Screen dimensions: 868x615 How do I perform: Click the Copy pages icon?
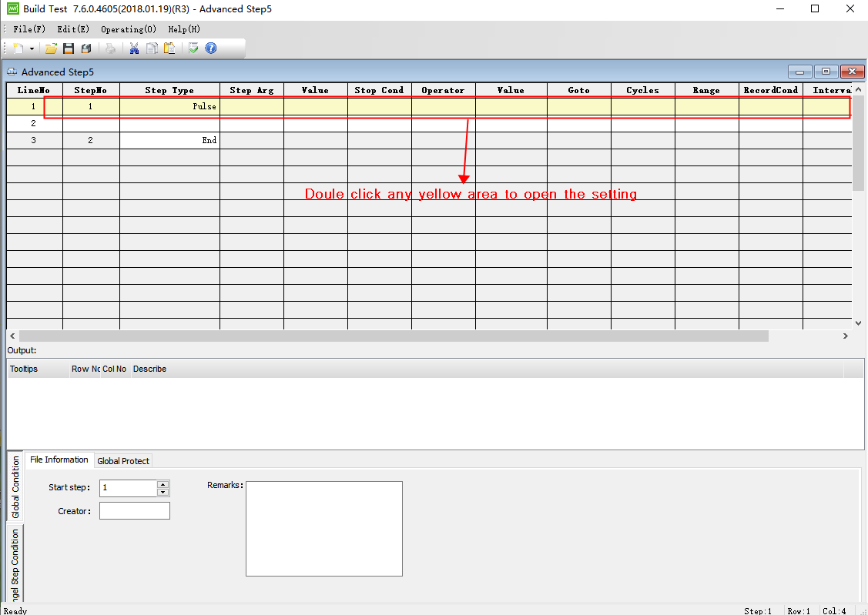click(x=152, y=48)
